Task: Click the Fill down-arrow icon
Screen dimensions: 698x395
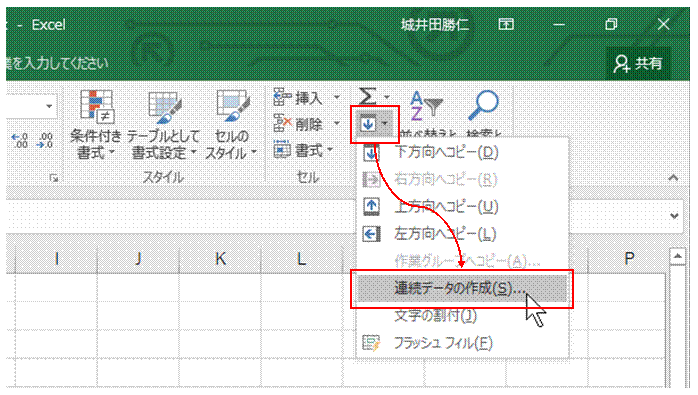Action: point(368,124)
